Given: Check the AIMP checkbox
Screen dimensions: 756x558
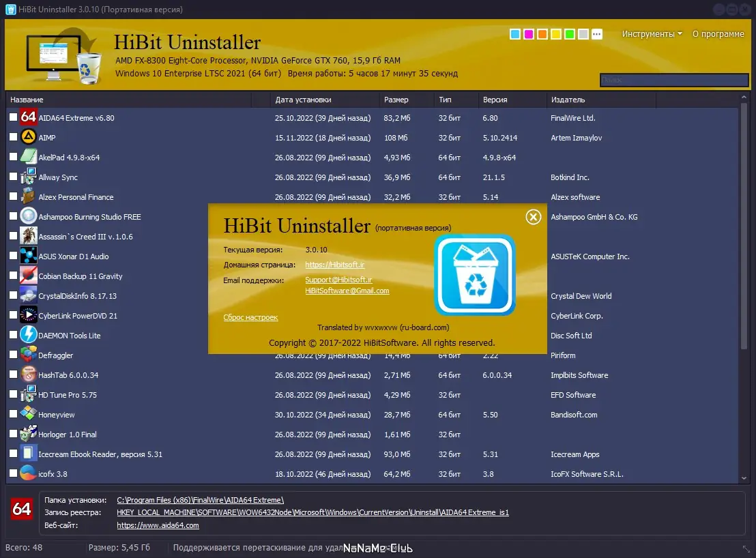Looking at the screenshot, I should click(13, 137).
